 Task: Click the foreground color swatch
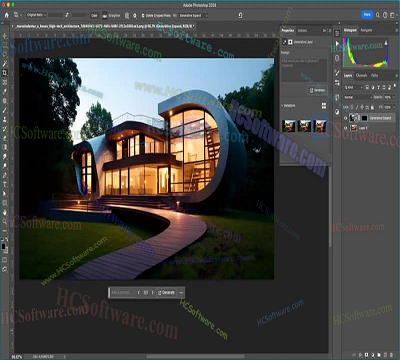coord(3,246)
